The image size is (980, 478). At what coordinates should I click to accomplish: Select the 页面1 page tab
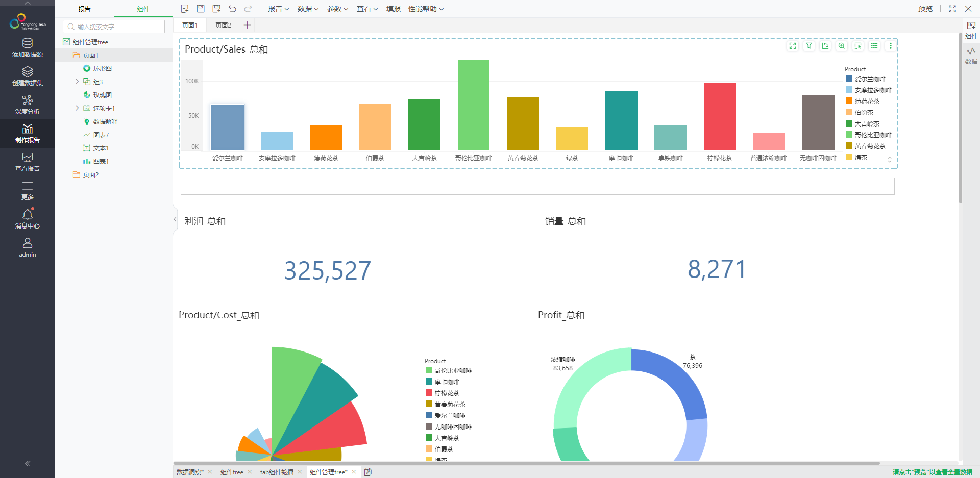click(190, 25)
